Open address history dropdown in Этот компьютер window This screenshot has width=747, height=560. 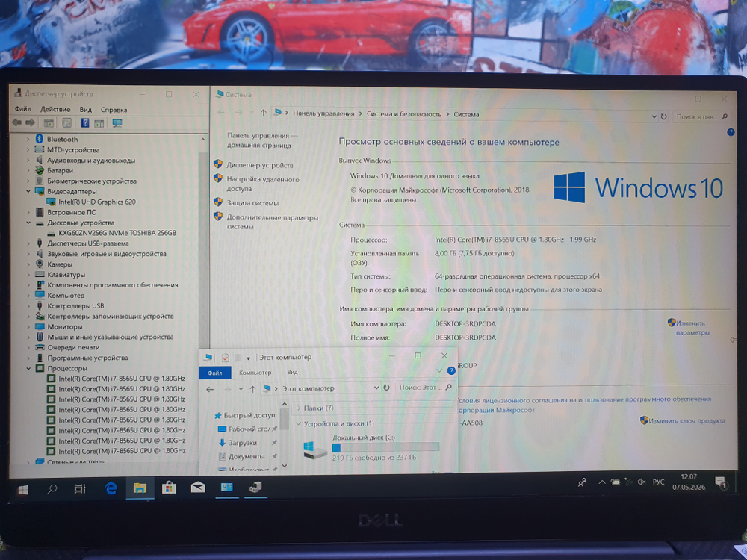[376, 388]
